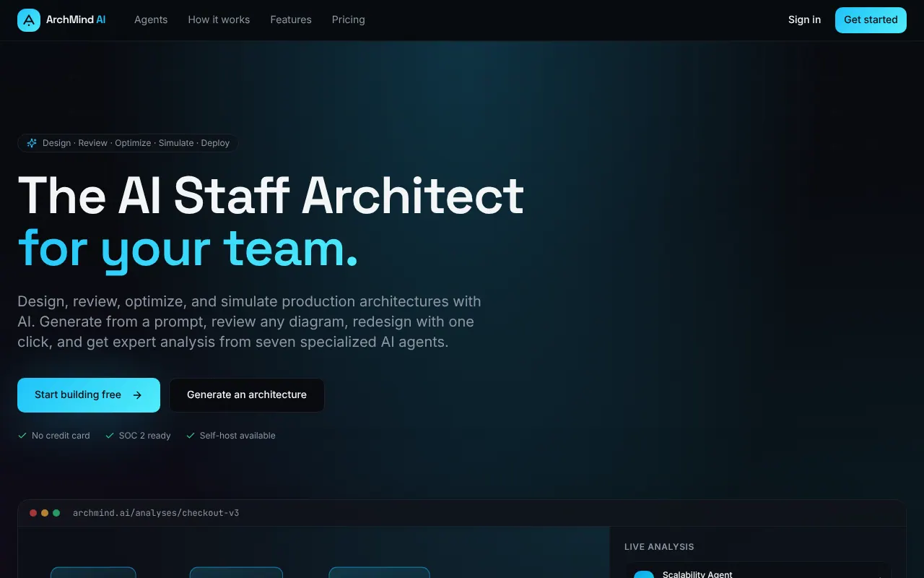Screen dimensions: 924x578
Task: Click Start building free button
Action: click(89, 395)
